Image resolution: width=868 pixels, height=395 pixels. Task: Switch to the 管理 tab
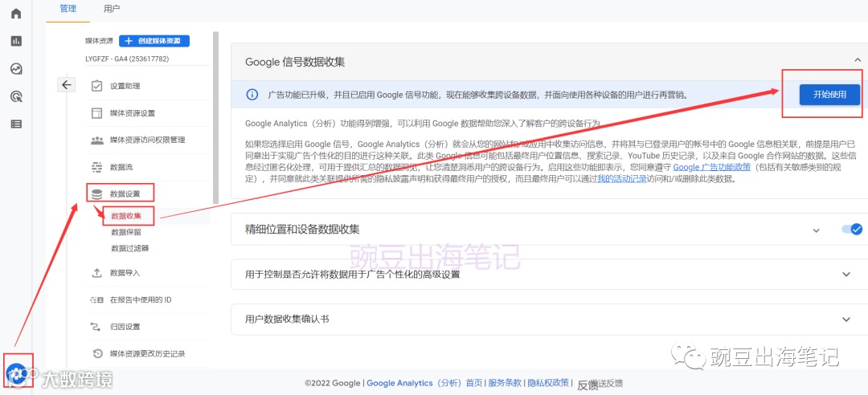(x=68, y=9)
